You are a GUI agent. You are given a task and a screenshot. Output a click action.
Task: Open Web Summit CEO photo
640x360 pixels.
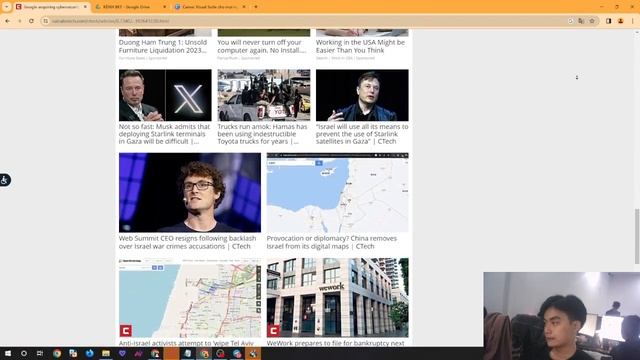(x=190, y=193)
